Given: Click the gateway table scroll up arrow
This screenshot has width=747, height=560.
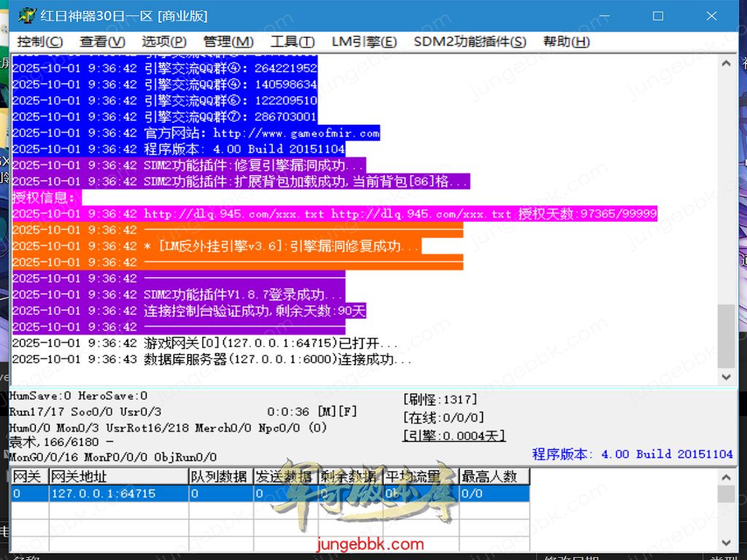Looking at the screenshot, I should click(726, 477).
